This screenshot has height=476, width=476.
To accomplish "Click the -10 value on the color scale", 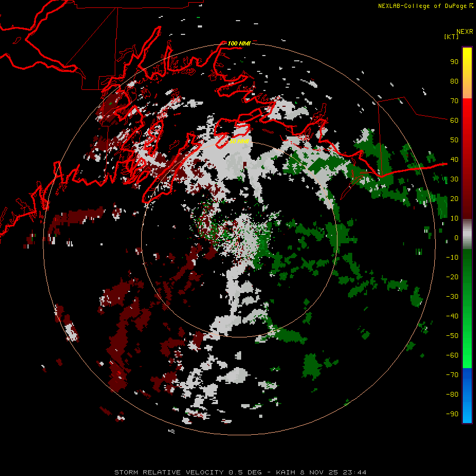I will [452, 258].
